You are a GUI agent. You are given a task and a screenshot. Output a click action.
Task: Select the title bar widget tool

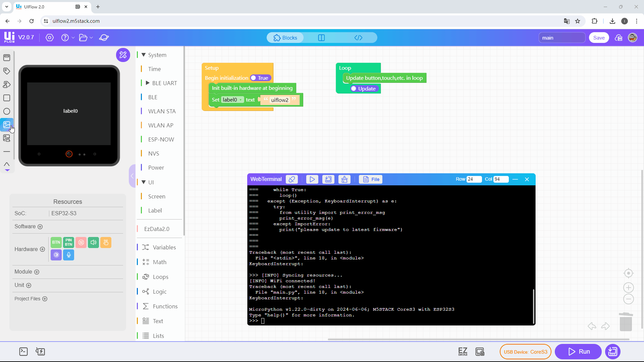point(7,58)
